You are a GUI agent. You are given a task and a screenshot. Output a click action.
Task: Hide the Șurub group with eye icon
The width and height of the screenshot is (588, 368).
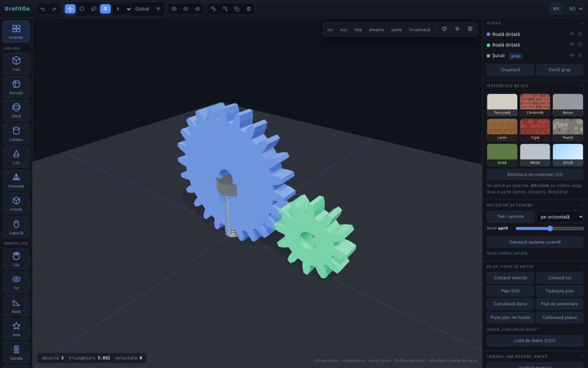572,56
